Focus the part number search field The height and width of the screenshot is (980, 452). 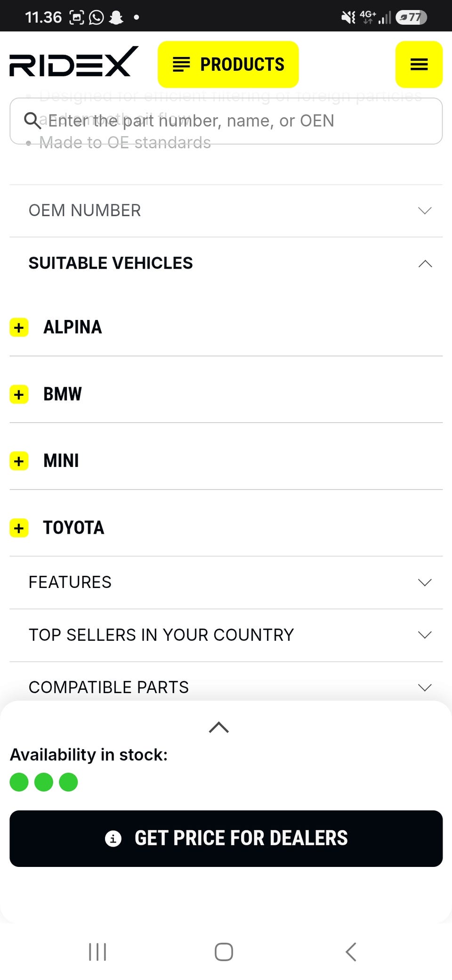[x=226, y=121]
